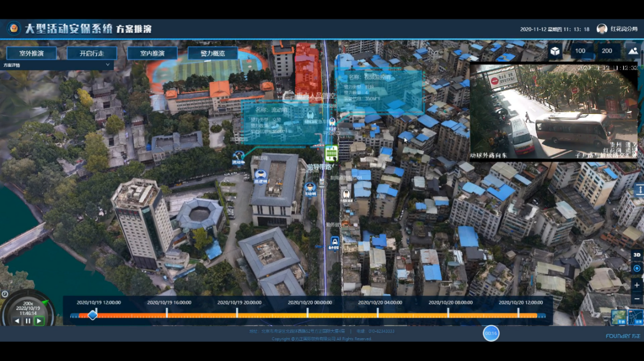
Task: Click the 开启行走 button
Action: click(92, 53)
